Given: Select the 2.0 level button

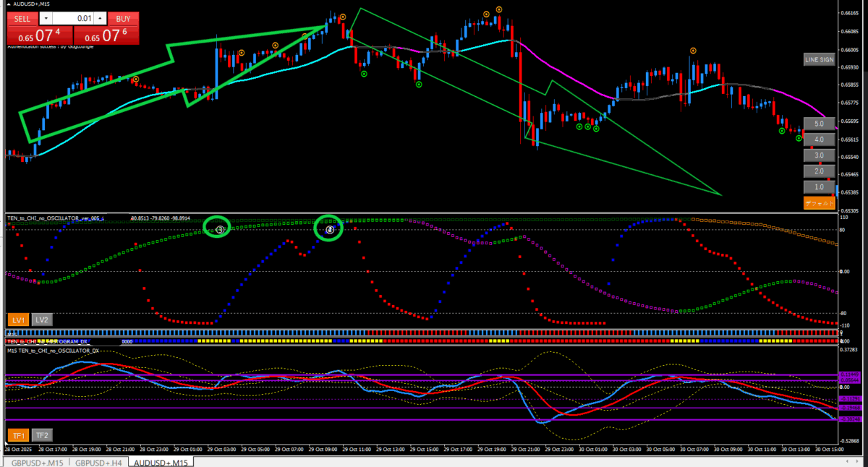Looking at the screenshot, I should click(x=819, y=171).
